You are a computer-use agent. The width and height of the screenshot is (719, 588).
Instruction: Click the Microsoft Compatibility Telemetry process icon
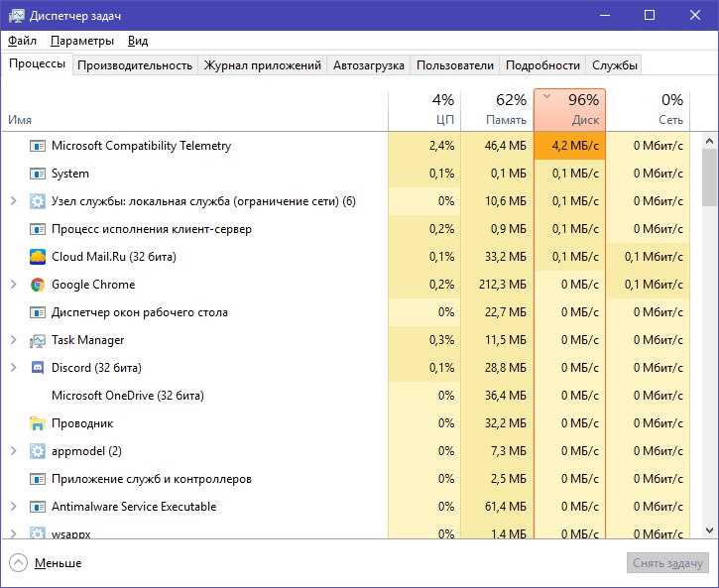click(37, 146)
